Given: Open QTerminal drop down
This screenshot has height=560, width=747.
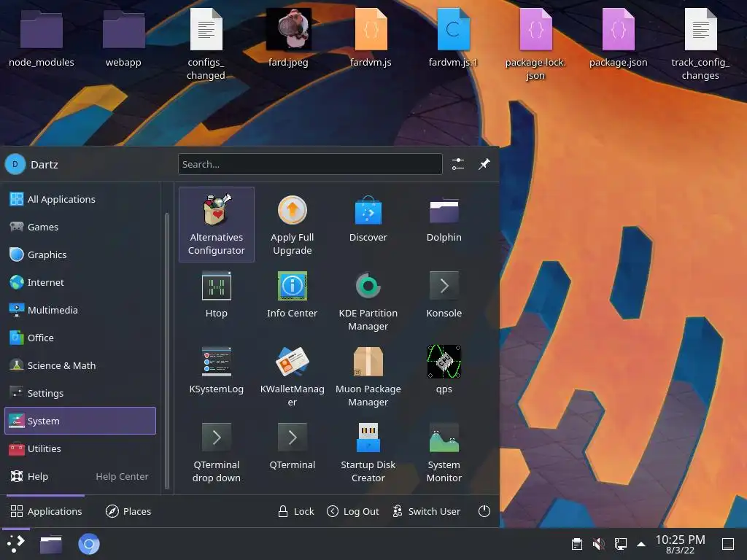Looking at the screenshot, I should point(216,452).
